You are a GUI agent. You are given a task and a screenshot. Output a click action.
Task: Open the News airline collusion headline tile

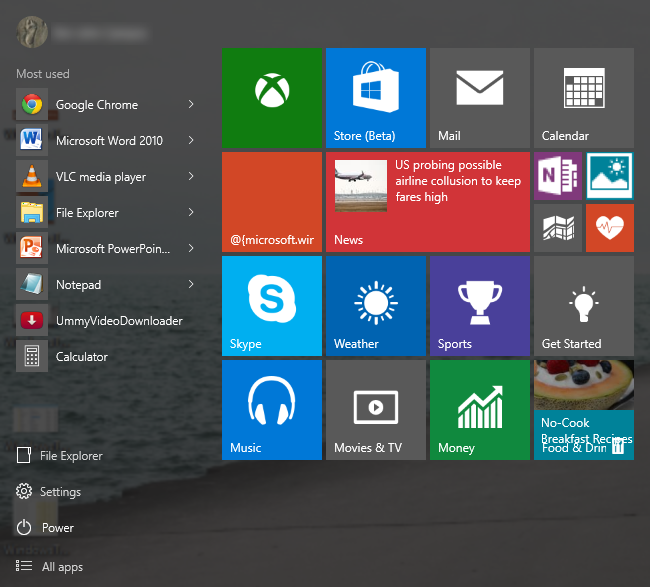(x=428, y=202)
